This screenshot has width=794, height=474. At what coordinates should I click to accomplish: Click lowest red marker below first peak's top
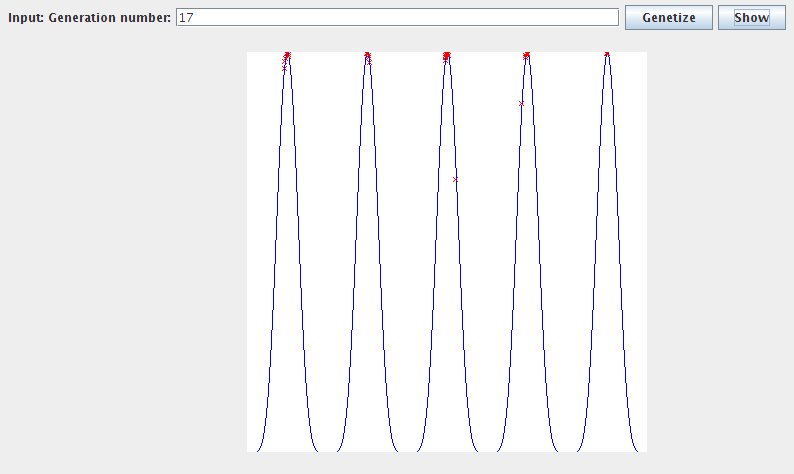[284, 69]
